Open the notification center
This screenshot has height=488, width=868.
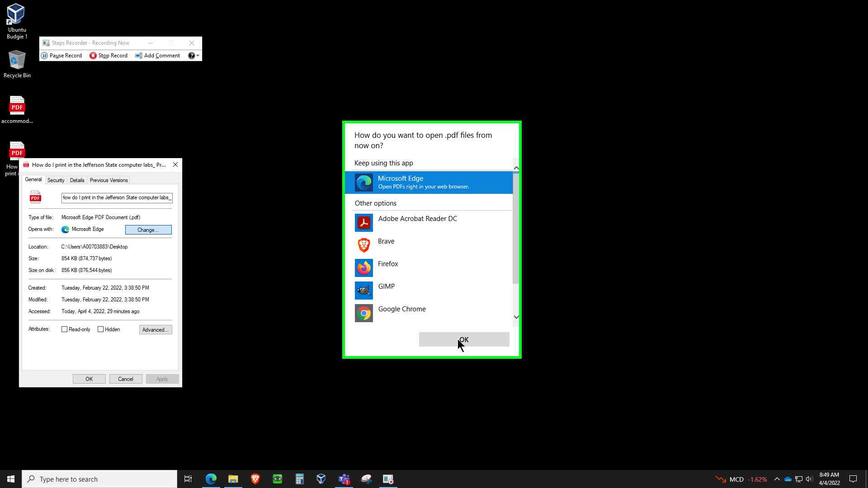853,479
